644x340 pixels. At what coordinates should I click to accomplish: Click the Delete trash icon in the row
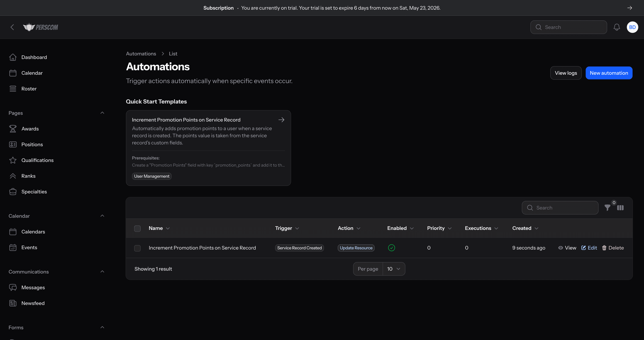[604, 248]
